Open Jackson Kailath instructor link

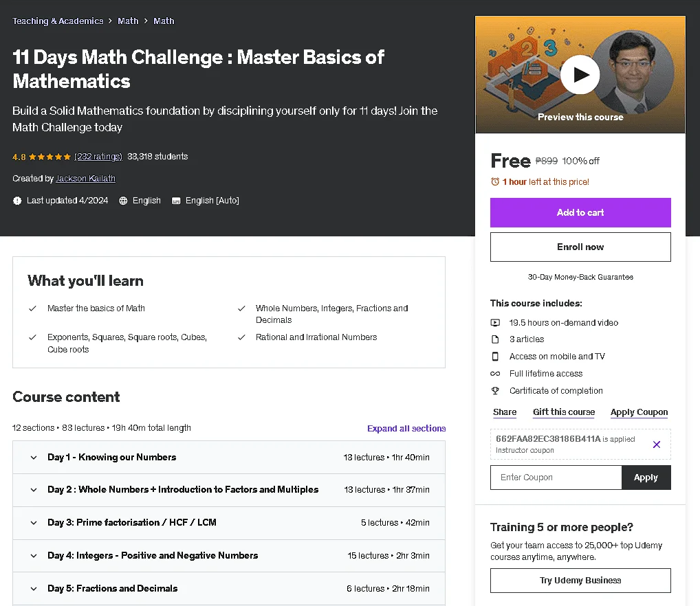pyautogui.click(x=85, y=179)
